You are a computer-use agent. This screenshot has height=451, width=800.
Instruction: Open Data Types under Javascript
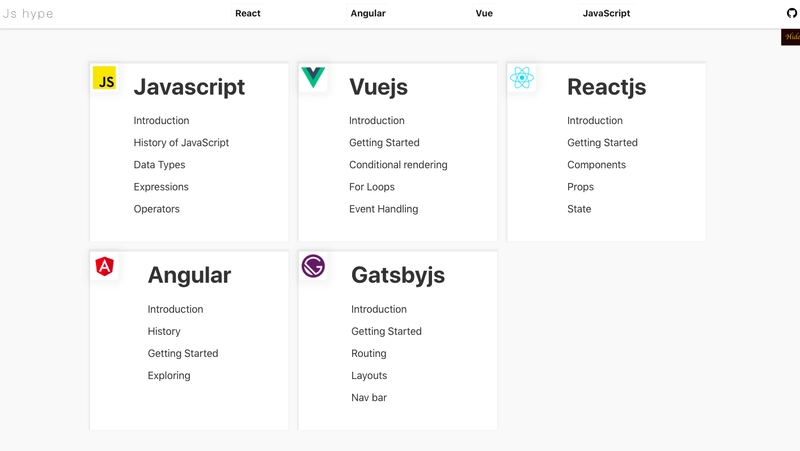click(159, 165)
